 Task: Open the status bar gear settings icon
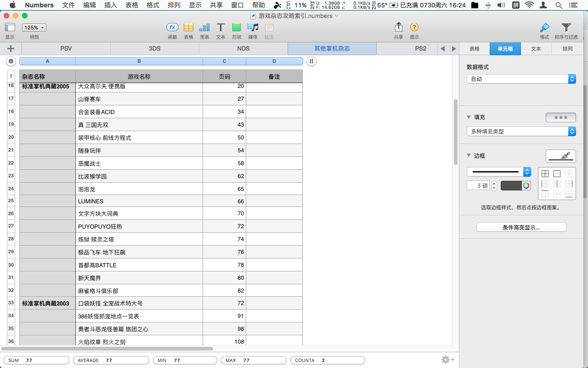coord(447,360)
